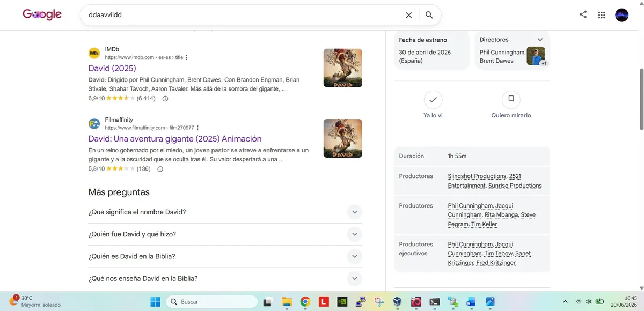Open the Google apps grid icon

pyautogui.click(x=602, y=15)
